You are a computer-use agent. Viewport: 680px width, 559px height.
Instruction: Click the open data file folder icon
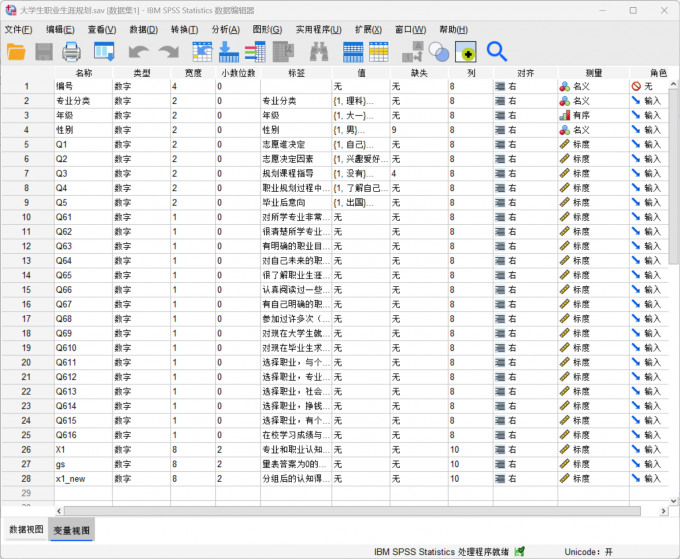click(x=17, y=51)
